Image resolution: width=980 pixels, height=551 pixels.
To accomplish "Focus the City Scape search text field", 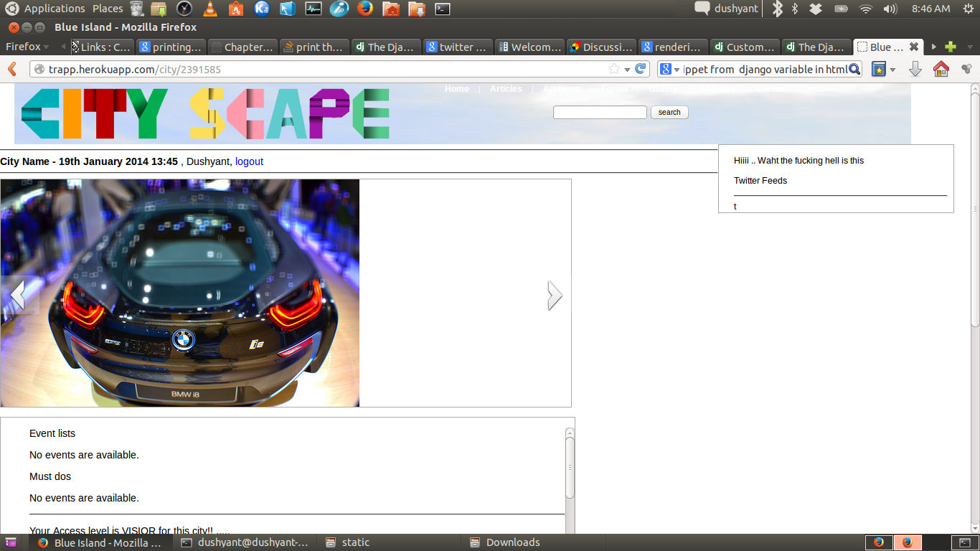I will (600, 112).
